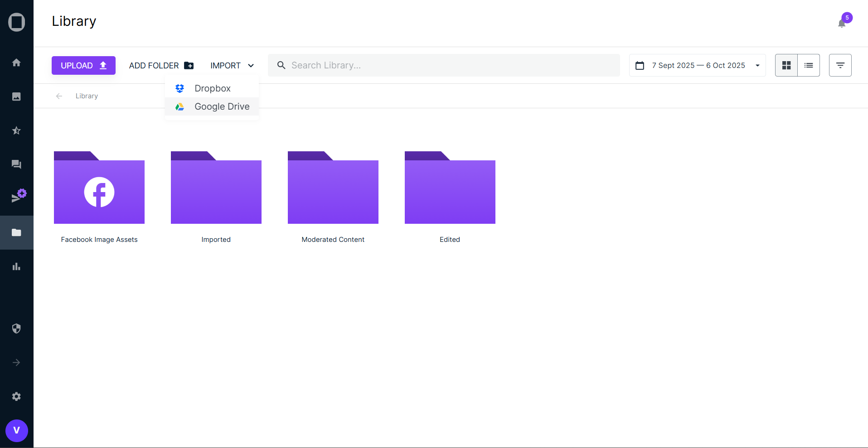The width and height of the screenshot is (868, 448).
Task: Collapse the IMPORT dropdown
Action: pyautogui.click(x=232, y=65)
